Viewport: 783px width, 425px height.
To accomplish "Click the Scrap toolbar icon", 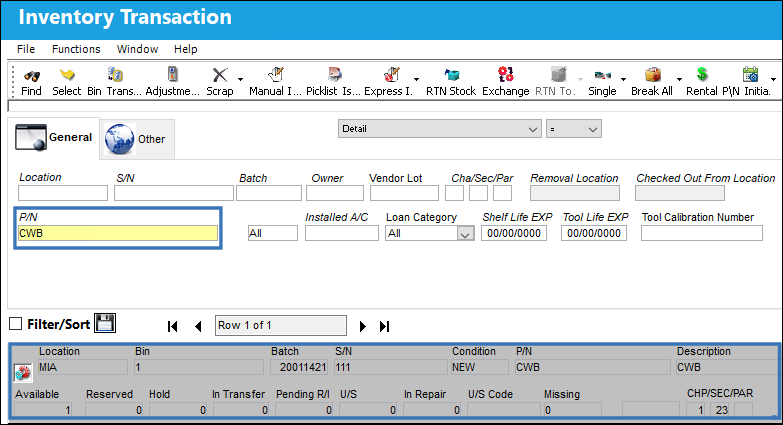I will [x=220, y=75].
